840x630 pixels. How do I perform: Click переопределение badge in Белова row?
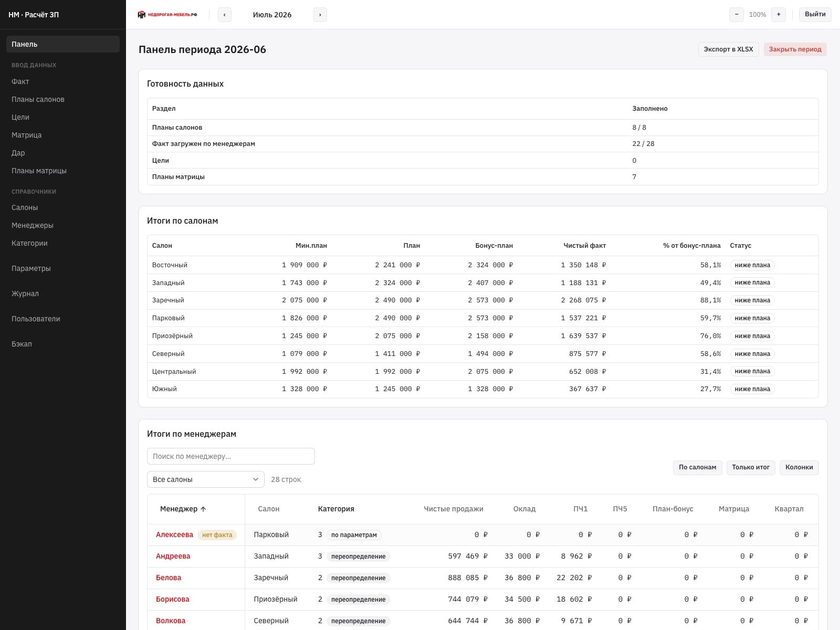pyautogui.click(x=358, y=578)
